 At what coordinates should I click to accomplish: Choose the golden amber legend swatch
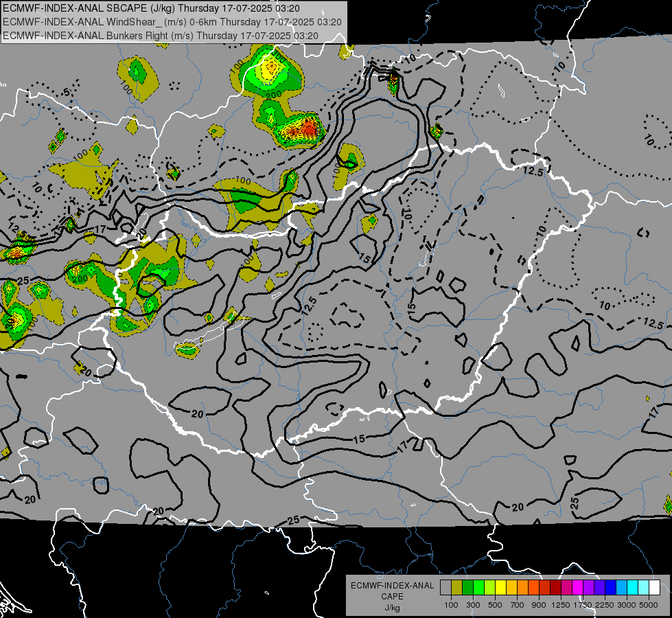click(x=511, y=588)
